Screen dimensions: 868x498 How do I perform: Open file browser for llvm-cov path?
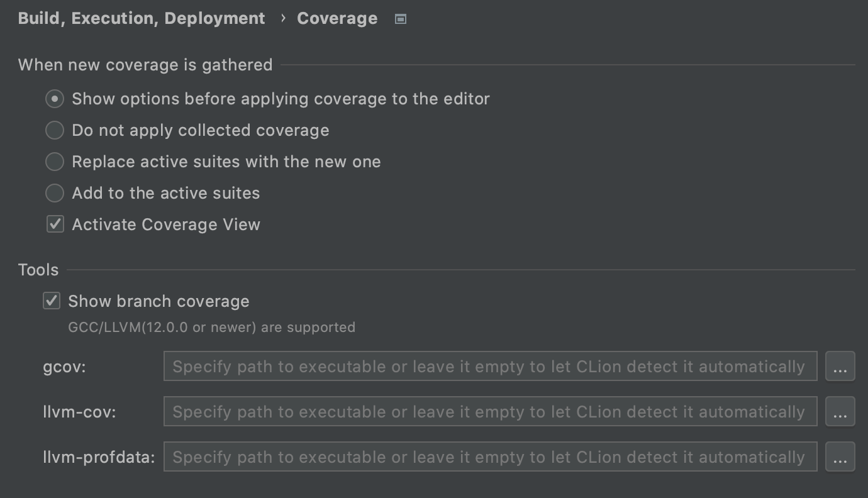click(840, 411)
